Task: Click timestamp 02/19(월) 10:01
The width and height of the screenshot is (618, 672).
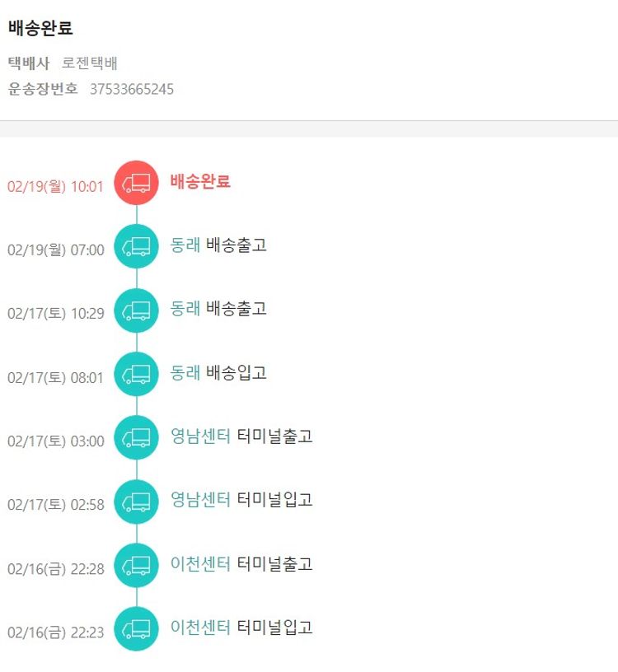Action: tap(56, 187)
